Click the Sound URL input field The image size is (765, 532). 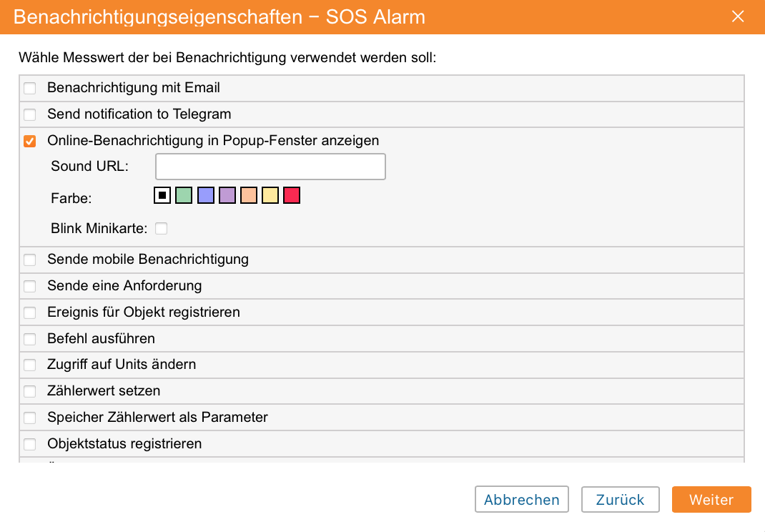point(270,167)
